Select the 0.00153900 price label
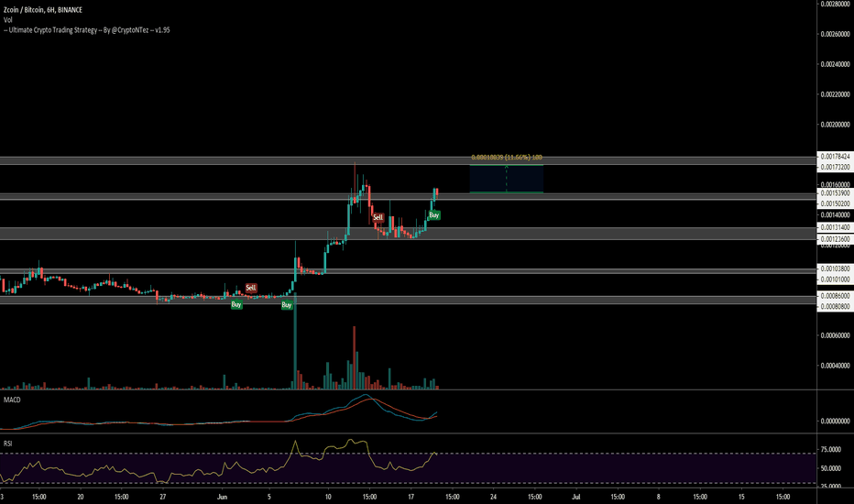854x504 pixels. point(835,193)
